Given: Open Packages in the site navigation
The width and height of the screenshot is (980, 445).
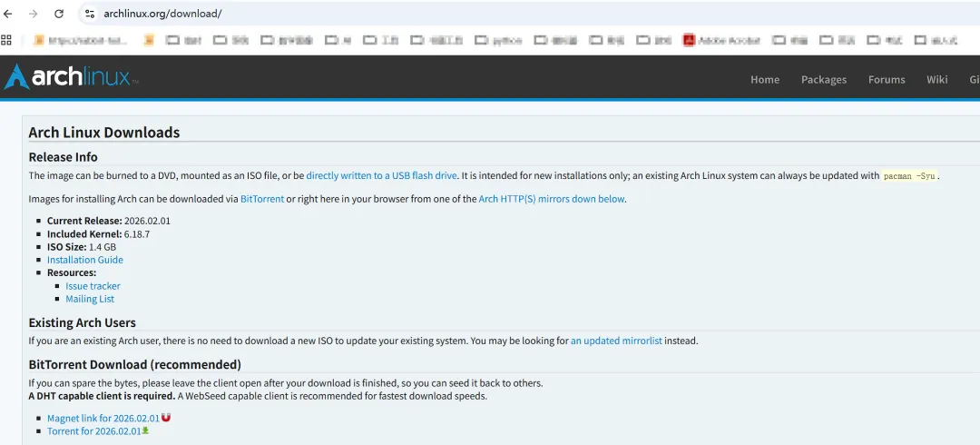Looking at the screenshot, I should 824,80.
